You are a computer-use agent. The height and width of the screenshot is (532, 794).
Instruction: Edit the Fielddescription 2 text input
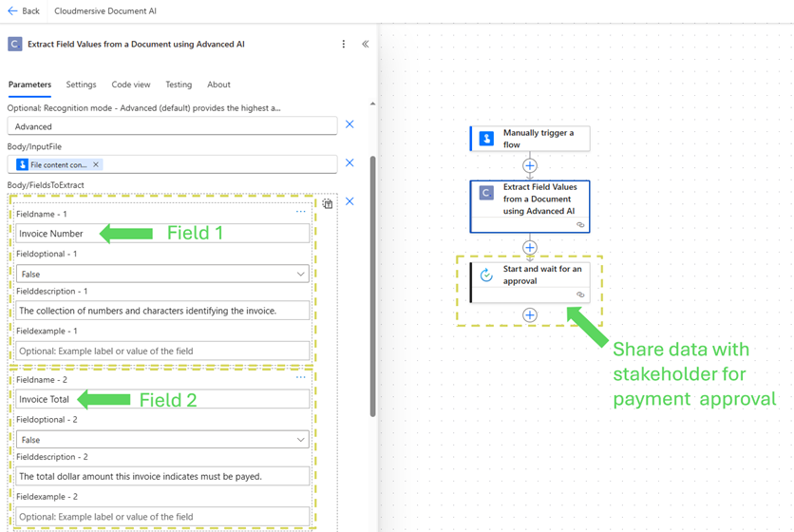coord(162,476)
